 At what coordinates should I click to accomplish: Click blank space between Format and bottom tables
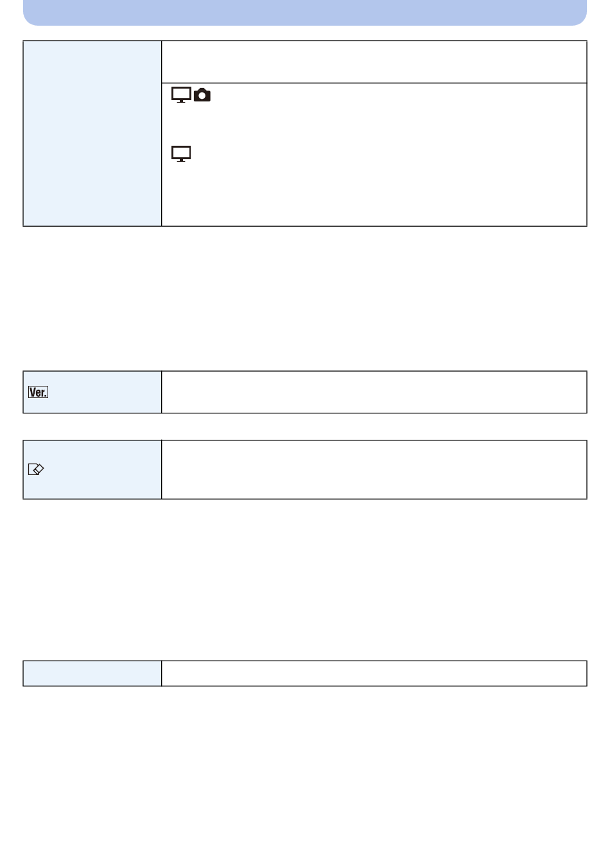click(305, 580)
